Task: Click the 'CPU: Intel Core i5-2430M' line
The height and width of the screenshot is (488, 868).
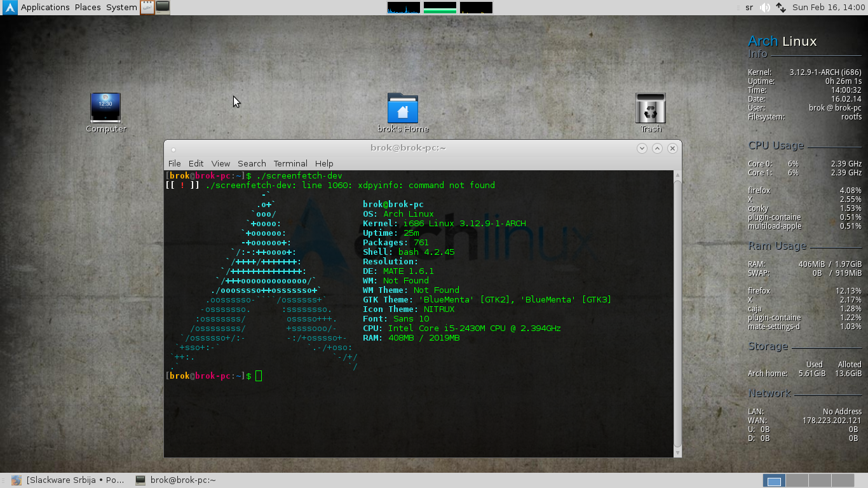Action: (x=462, y=329)
